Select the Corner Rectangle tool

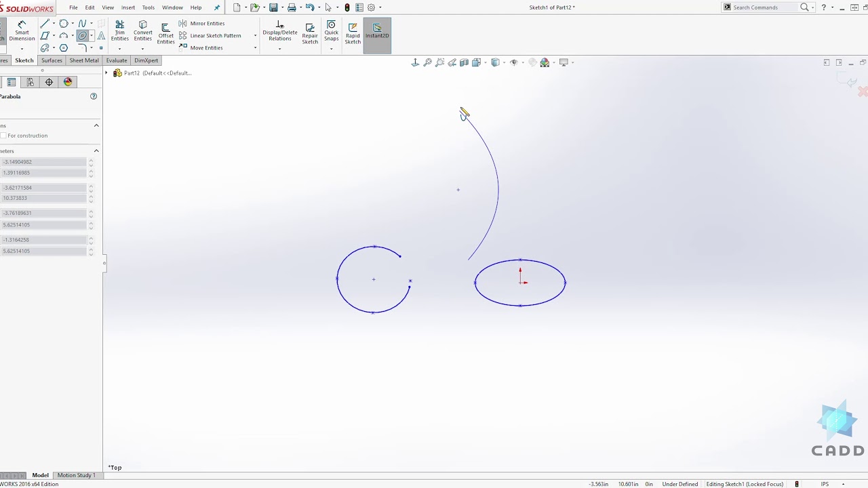pyautogui.click(x=45, y=36)
